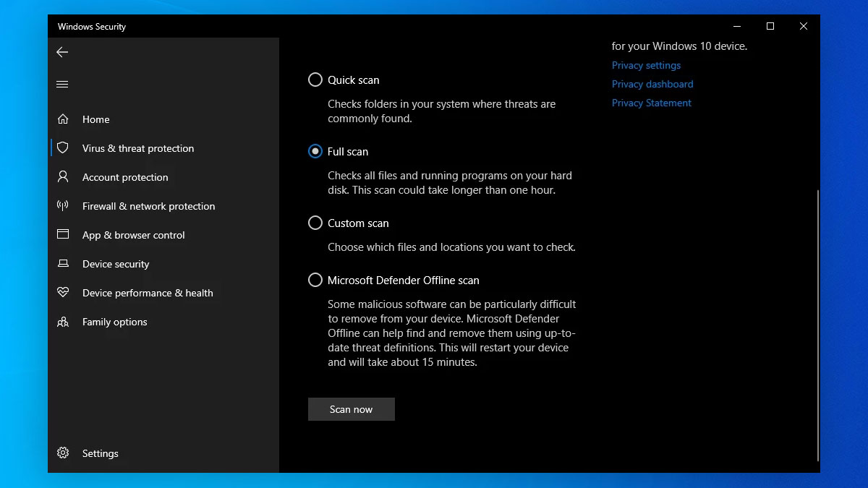
Task: Open Device performance & health
Action: click(163, 293)
